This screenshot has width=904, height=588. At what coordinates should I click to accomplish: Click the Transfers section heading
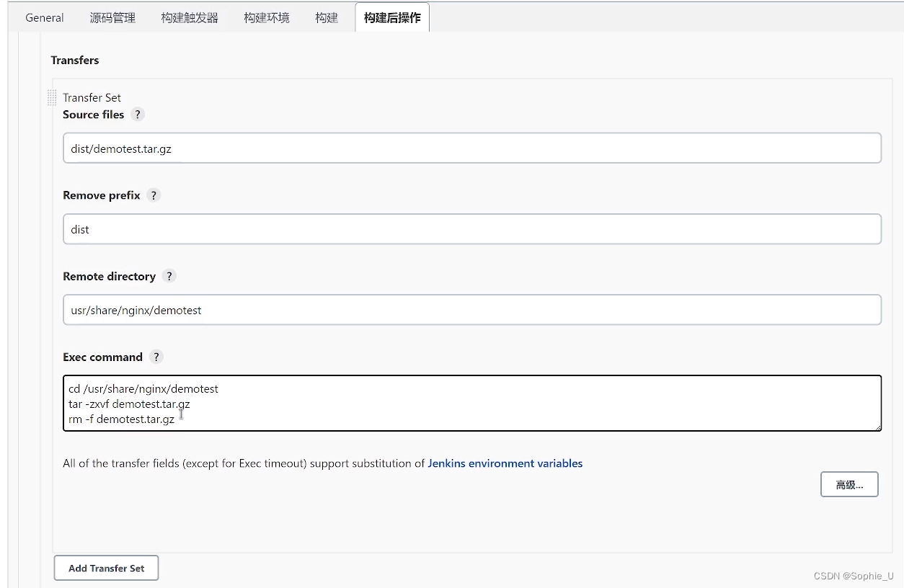coord(75,60)
